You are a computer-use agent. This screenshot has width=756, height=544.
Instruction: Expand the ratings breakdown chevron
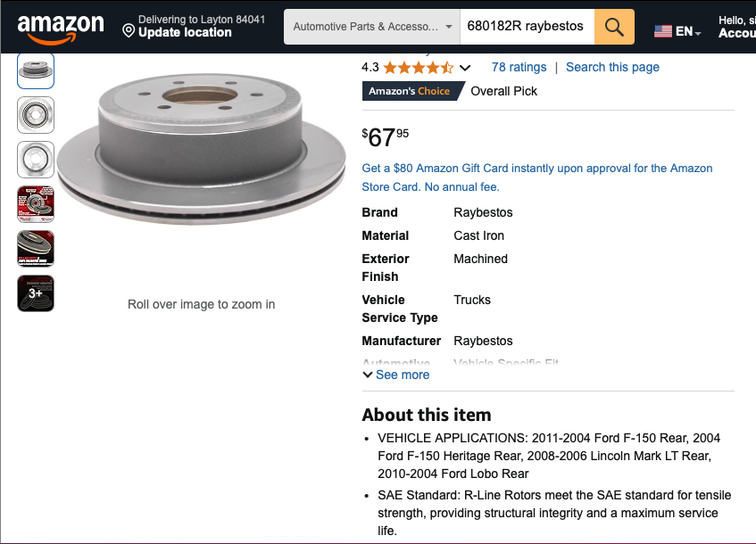tap(465, 68)
